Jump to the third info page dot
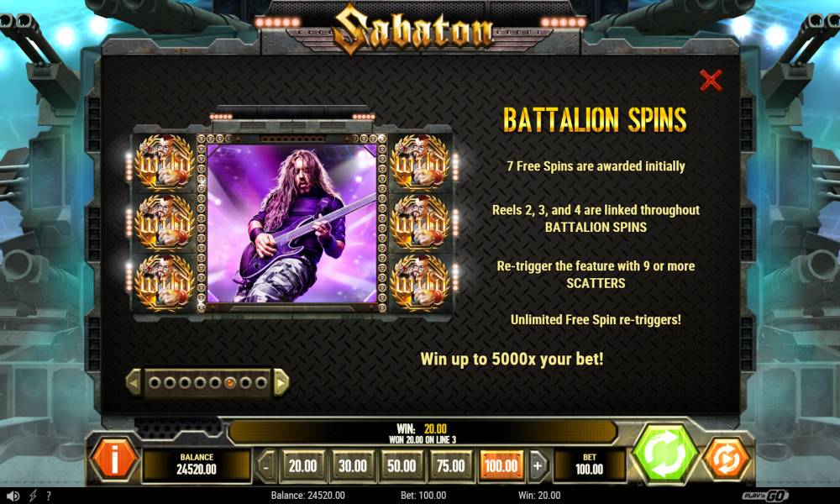Image resolution: width=840 pixels, height=504 pixels. (185, 383)
